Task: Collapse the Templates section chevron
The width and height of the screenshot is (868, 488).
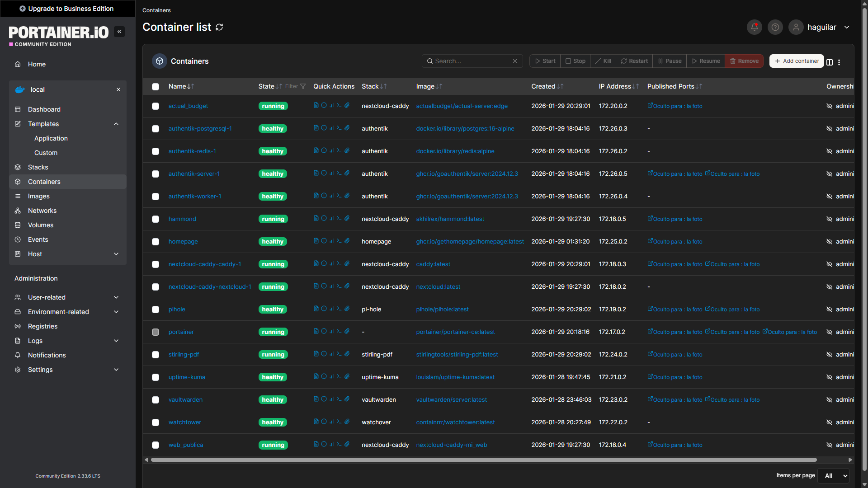Action: (116, 124)
